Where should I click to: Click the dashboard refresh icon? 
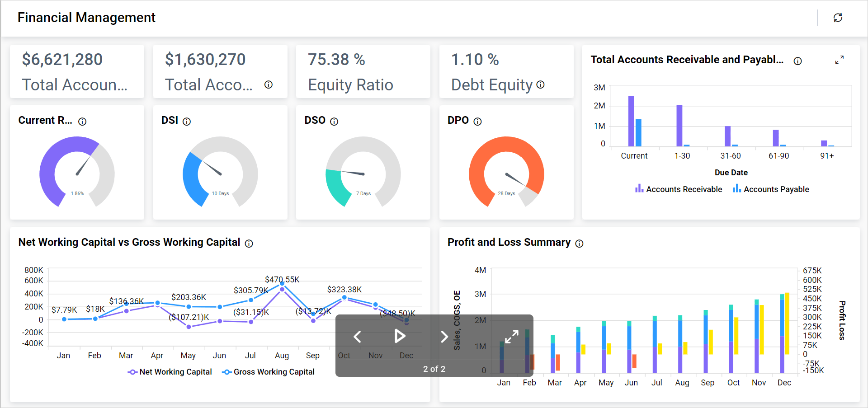point(838,18)
